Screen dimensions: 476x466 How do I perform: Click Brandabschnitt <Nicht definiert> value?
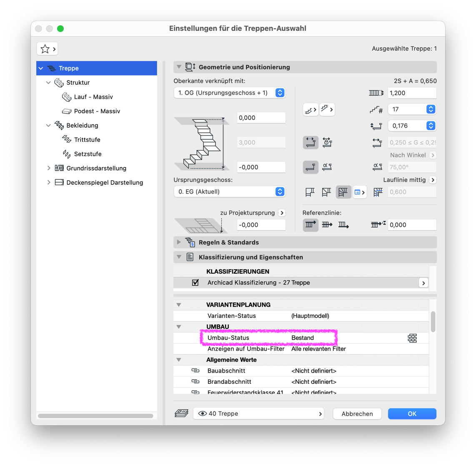click(x=313, y=382)
